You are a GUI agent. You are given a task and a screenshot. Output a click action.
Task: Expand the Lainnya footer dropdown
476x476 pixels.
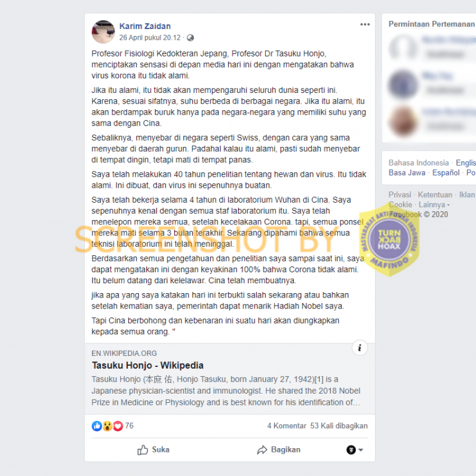[434, 205]
